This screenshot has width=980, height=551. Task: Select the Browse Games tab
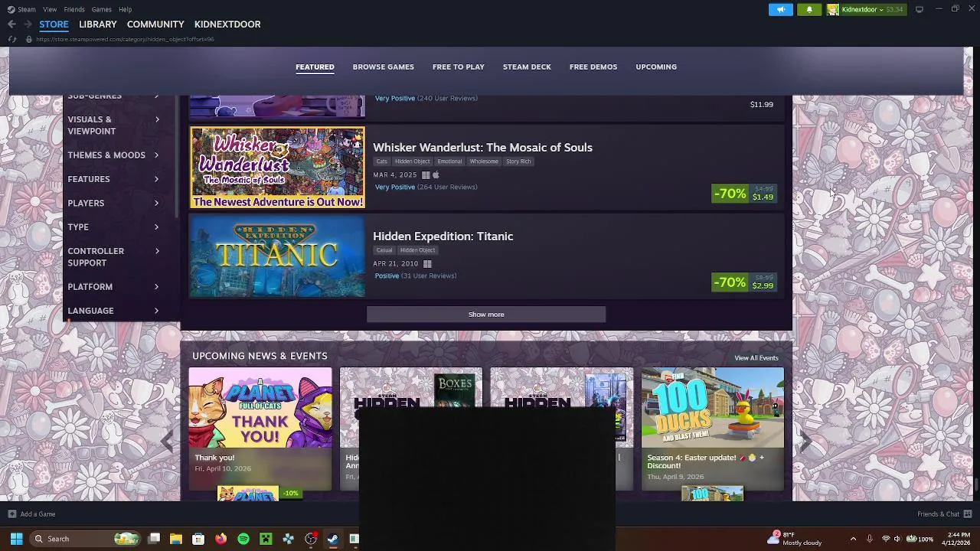(x=383, y=67)
